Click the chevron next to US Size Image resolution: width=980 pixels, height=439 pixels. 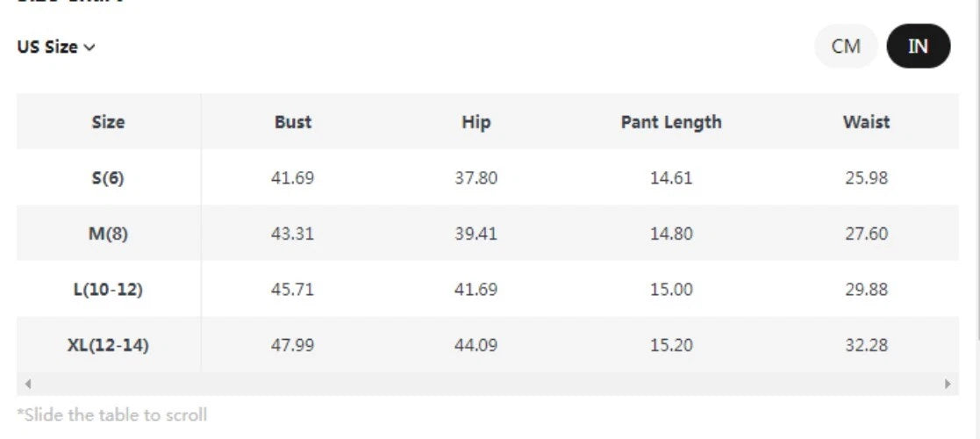click(x=89, y=48)
